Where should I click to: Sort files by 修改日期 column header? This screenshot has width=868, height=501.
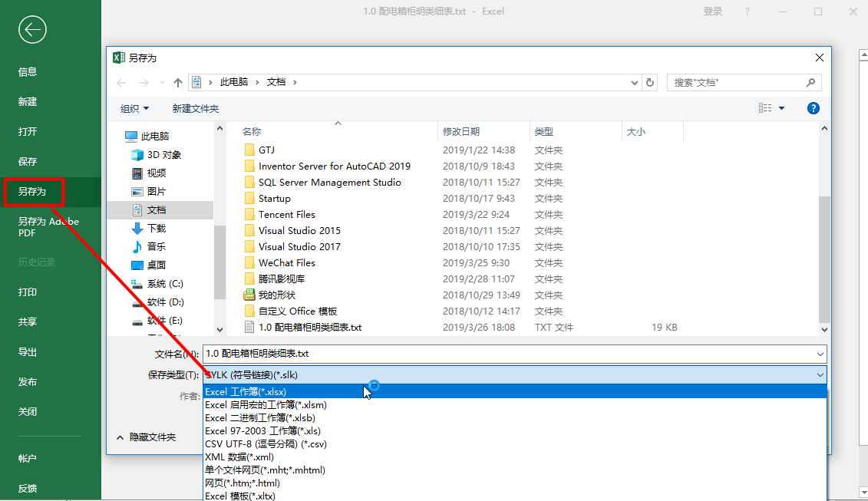484,132
